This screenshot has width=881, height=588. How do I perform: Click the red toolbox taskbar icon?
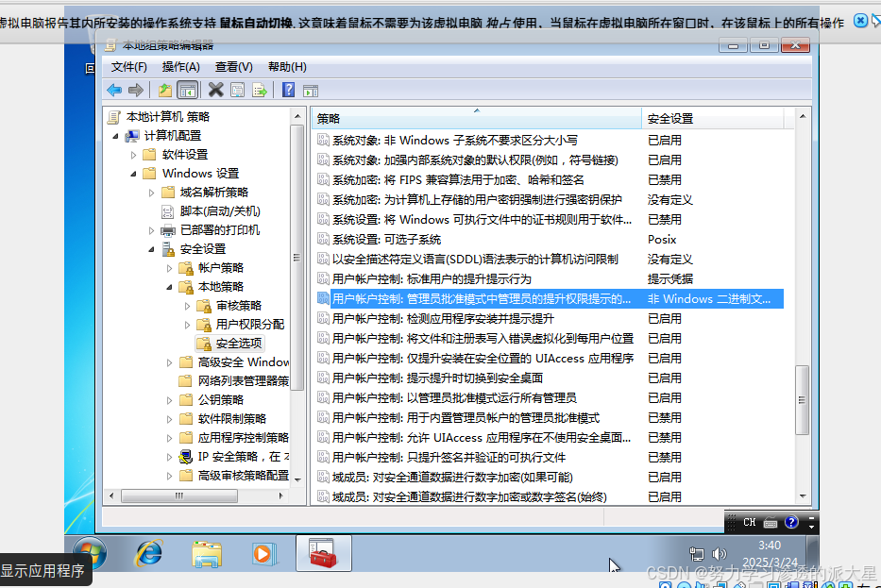[324, 553]
